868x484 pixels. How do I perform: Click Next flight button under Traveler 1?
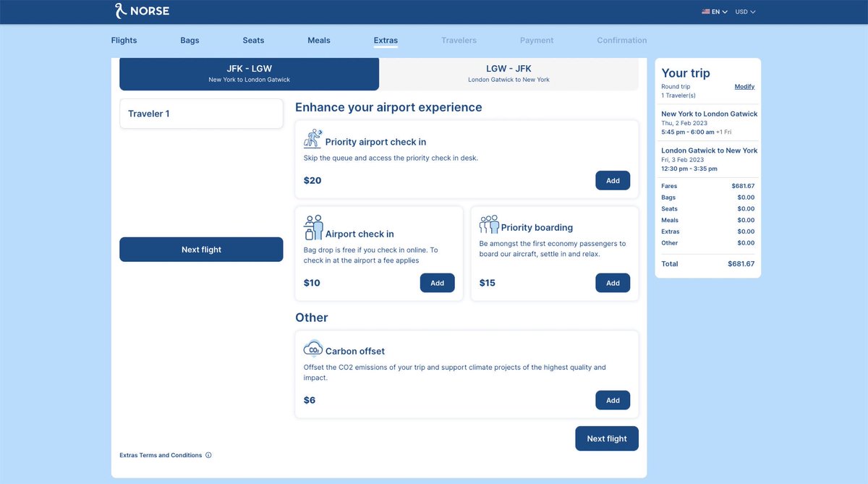pyautogui.click(x=201, y=250)
